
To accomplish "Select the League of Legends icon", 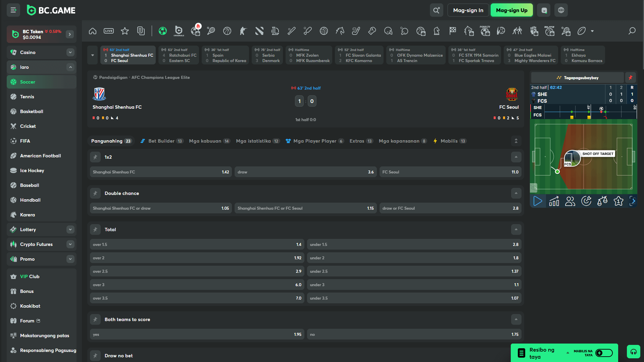I will [x=276, y=31].
